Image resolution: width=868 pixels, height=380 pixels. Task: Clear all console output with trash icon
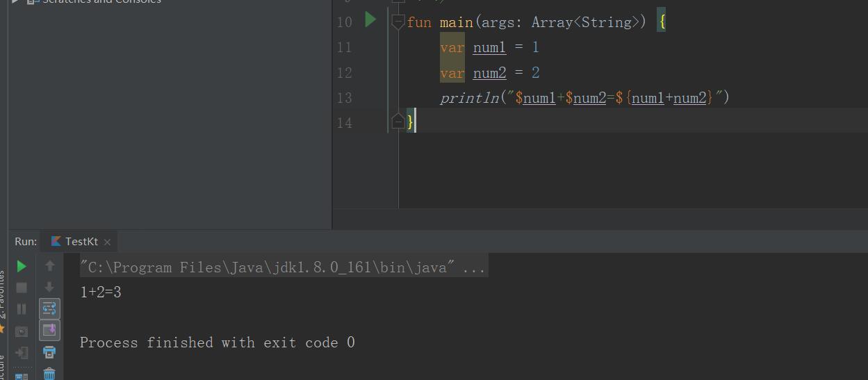point(49,374)
